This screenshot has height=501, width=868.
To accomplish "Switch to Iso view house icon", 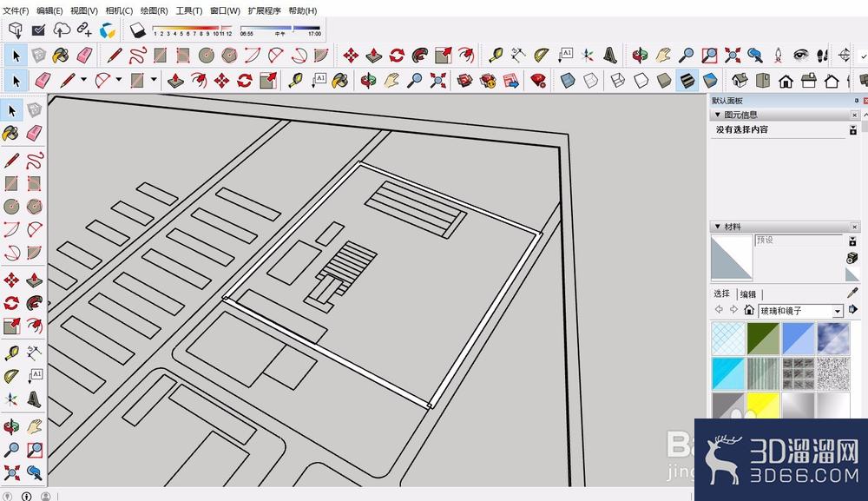I will click(x=740, y=81).
